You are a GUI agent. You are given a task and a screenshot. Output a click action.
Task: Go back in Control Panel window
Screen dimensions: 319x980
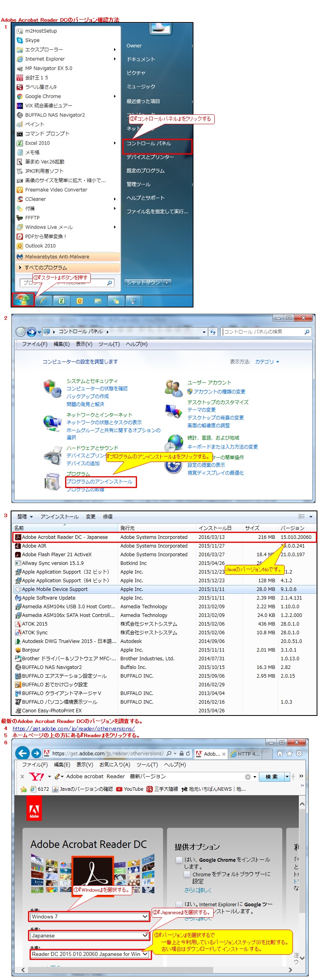coord(21,332)
